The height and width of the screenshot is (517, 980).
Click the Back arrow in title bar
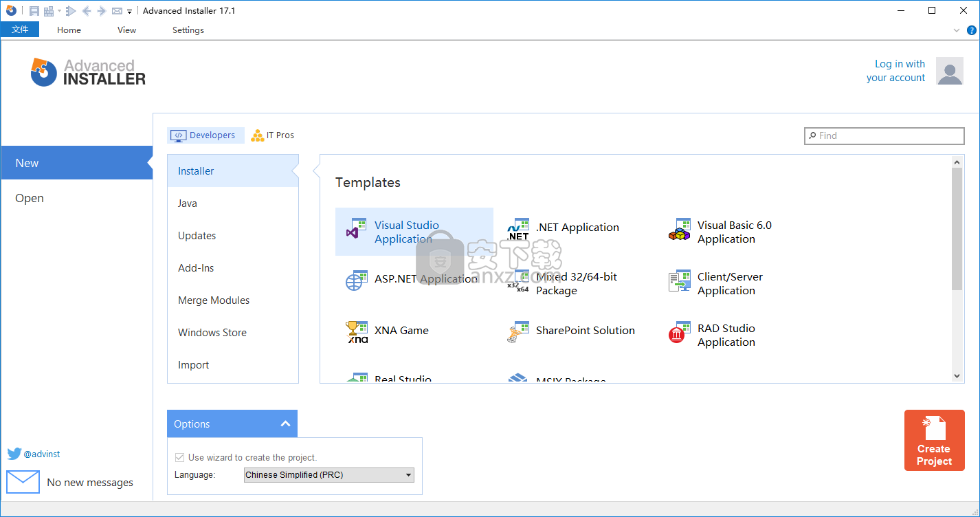(87, 10)
